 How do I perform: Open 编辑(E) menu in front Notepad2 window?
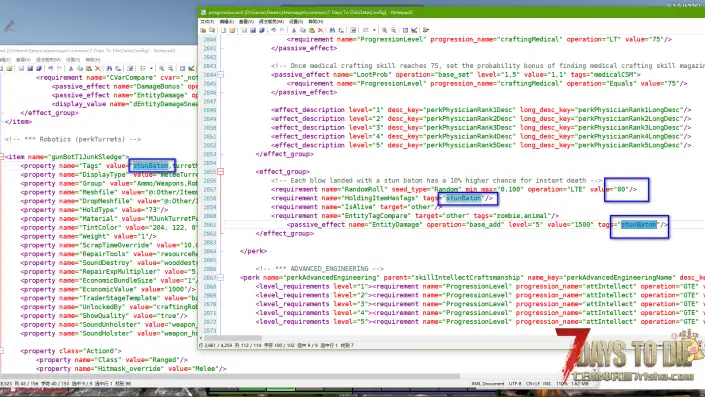[x=227, y=21]
